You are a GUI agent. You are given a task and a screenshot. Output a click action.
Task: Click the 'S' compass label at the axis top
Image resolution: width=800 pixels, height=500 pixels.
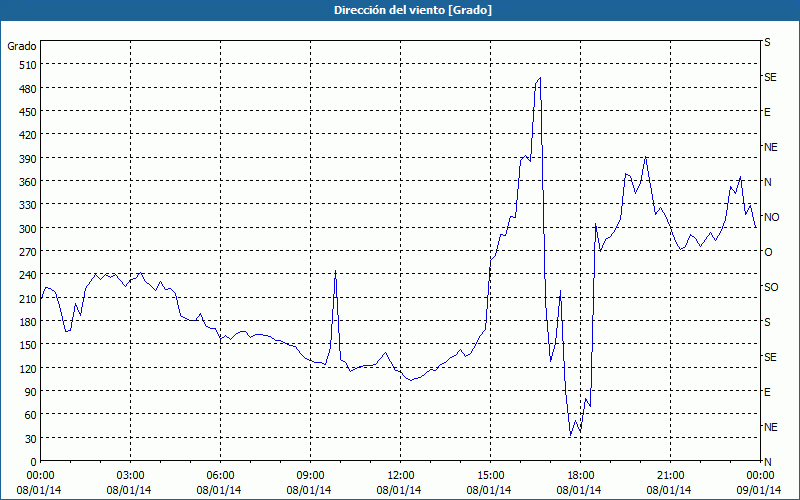[x=767, y=42]
